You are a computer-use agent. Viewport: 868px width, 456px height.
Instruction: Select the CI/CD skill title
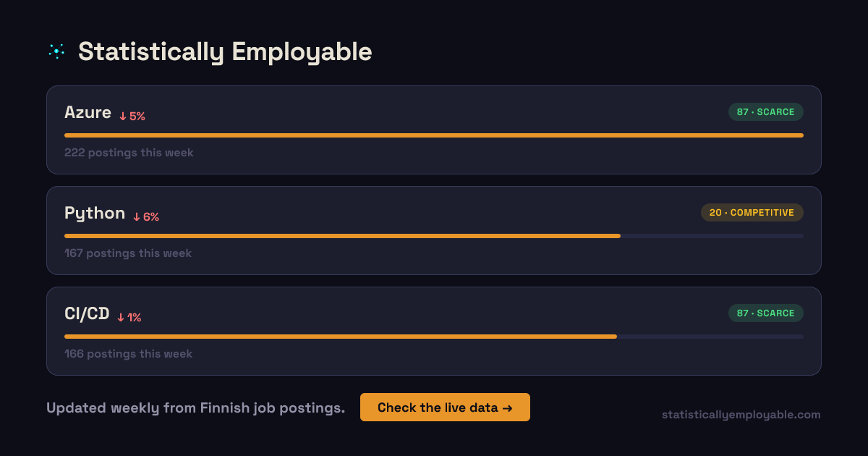pos(87,314)
